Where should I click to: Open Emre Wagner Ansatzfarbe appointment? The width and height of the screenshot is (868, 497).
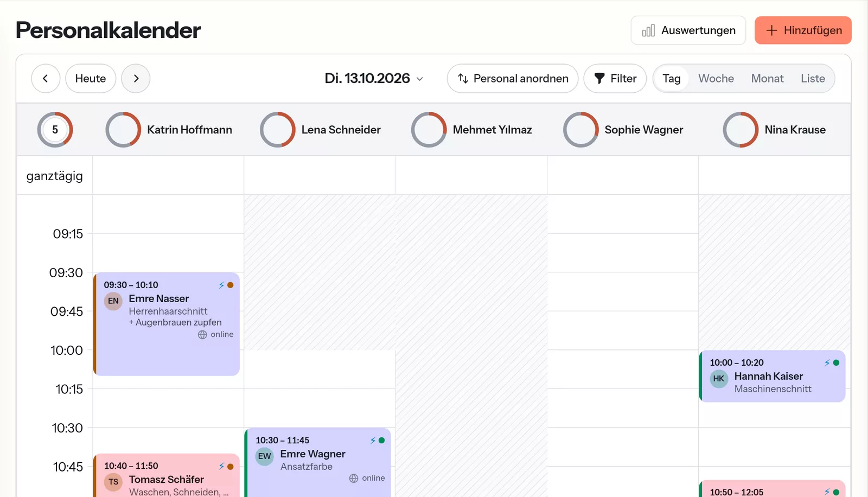pyautogui.click(x=318, y=462)
